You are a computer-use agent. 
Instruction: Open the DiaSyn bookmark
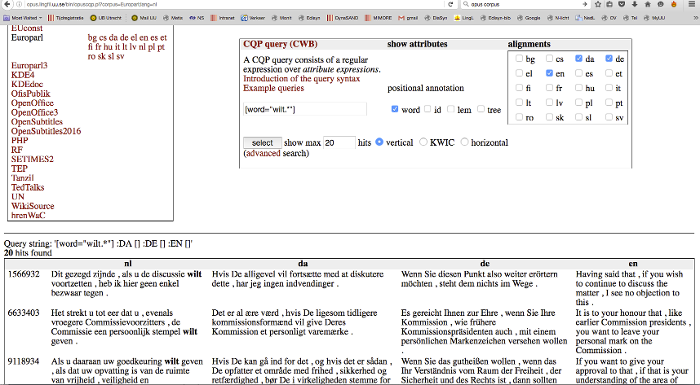(436, 18)
